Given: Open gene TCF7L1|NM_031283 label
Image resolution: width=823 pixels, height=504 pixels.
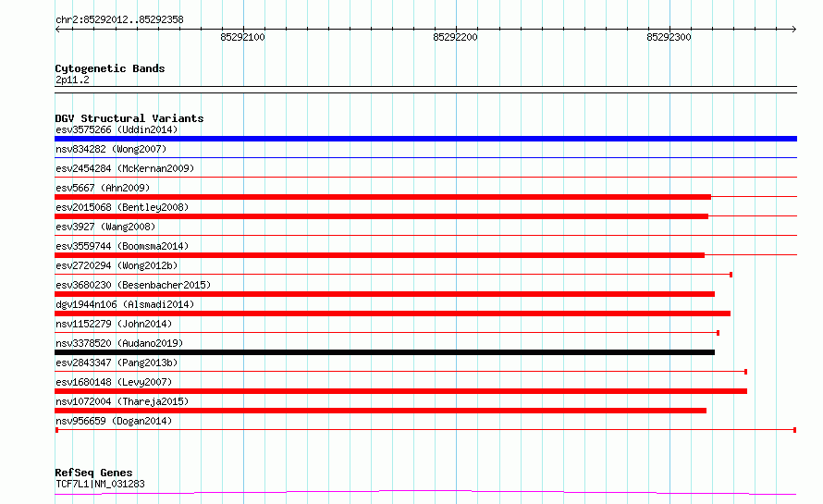Looking at the screenshot, I should click(100, 484).
